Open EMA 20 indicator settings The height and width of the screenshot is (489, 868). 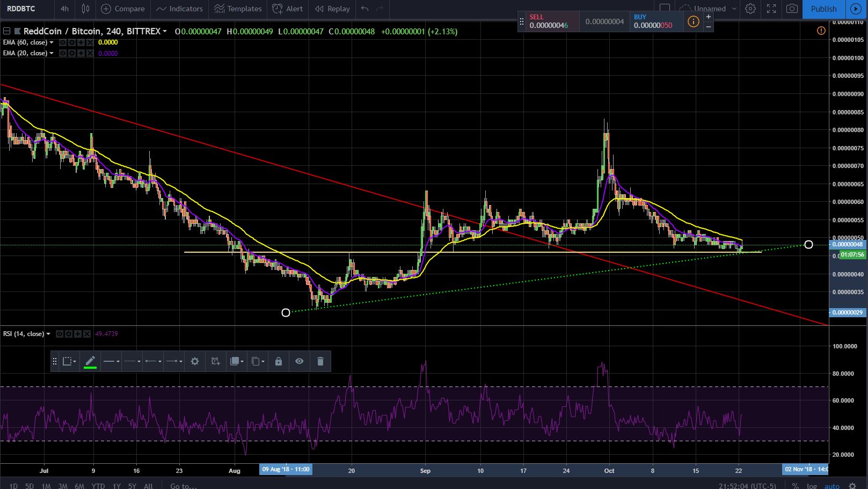point(71,53)
